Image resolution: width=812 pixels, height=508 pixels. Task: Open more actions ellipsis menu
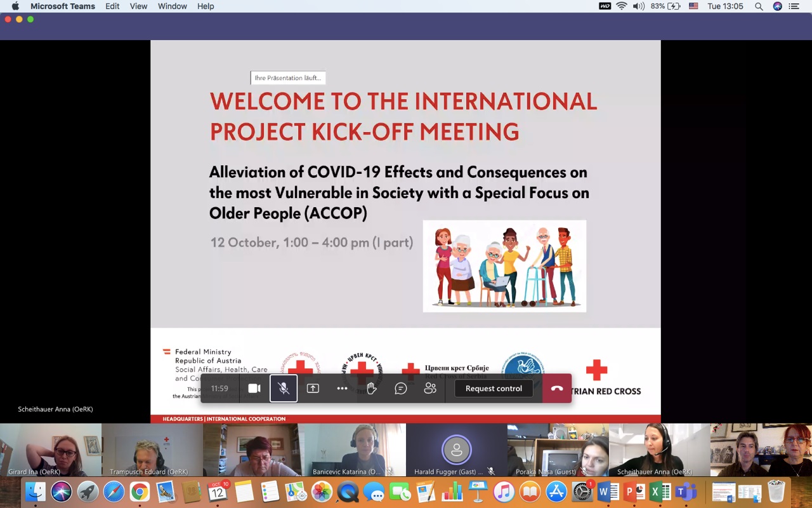point(342,389)
